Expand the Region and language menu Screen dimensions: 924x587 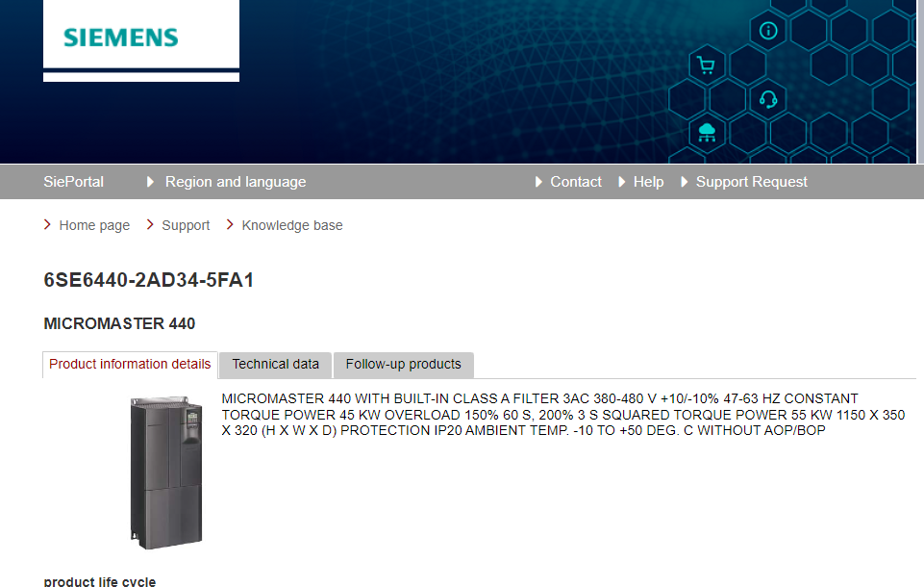click(235, 182)
